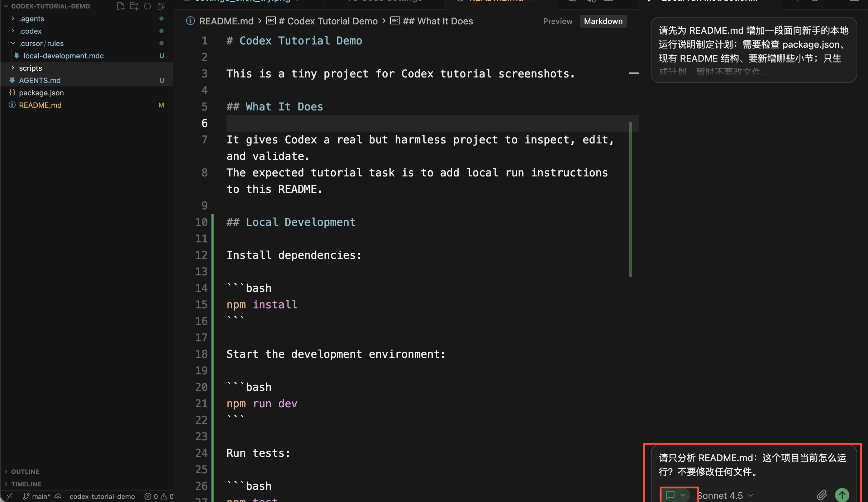Collapse the CODEX-TUTORIAL-DEMO explorer section
This screenshot has height=502, width=868.
pyautogui.click(x=6, y=6)
